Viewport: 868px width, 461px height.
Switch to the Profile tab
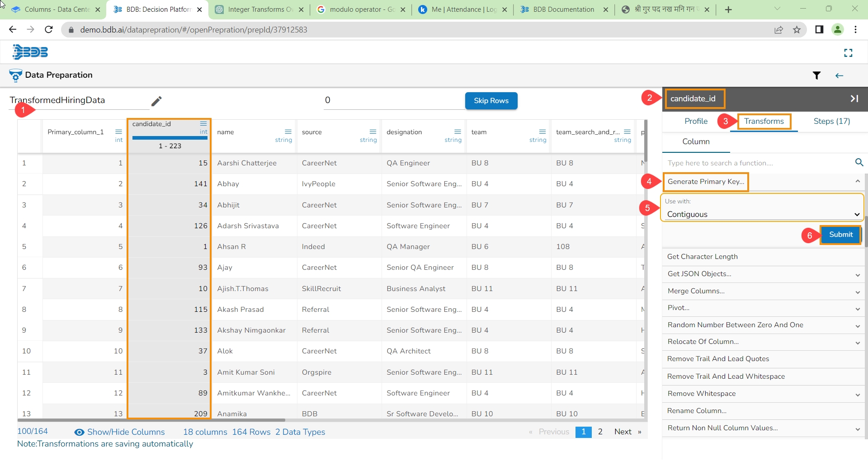tap(696, 121)
